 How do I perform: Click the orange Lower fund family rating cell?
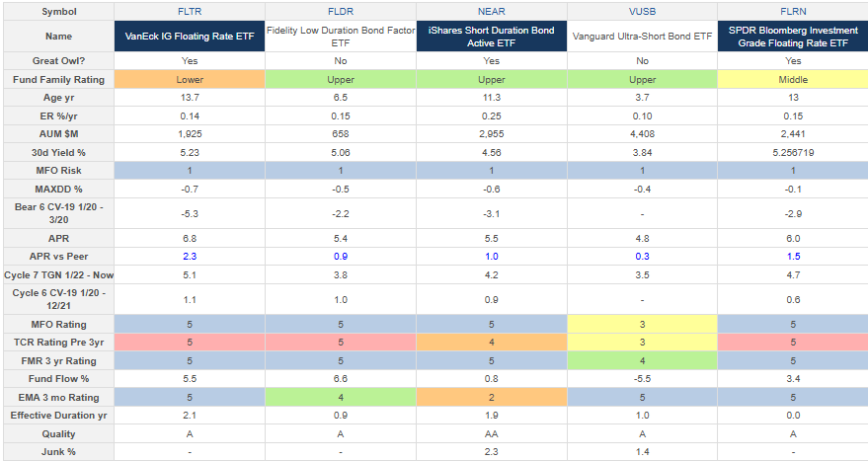[x=190, y=79]
